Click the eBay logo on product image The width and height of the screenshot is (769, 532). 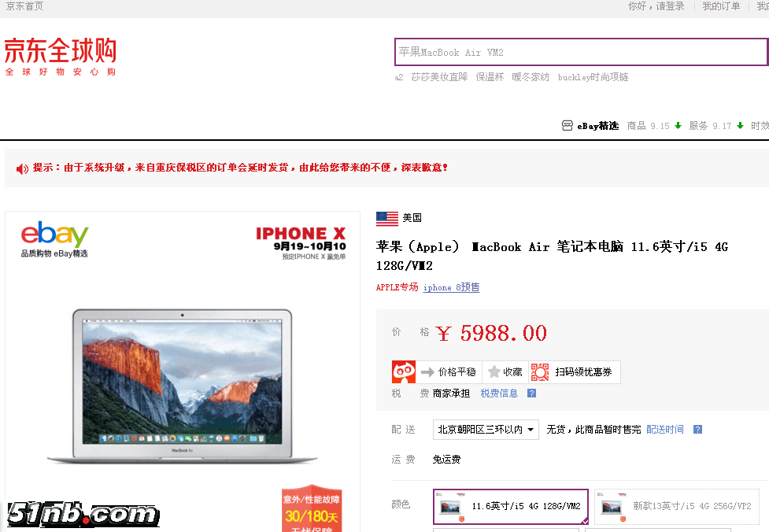coord(54,235)
